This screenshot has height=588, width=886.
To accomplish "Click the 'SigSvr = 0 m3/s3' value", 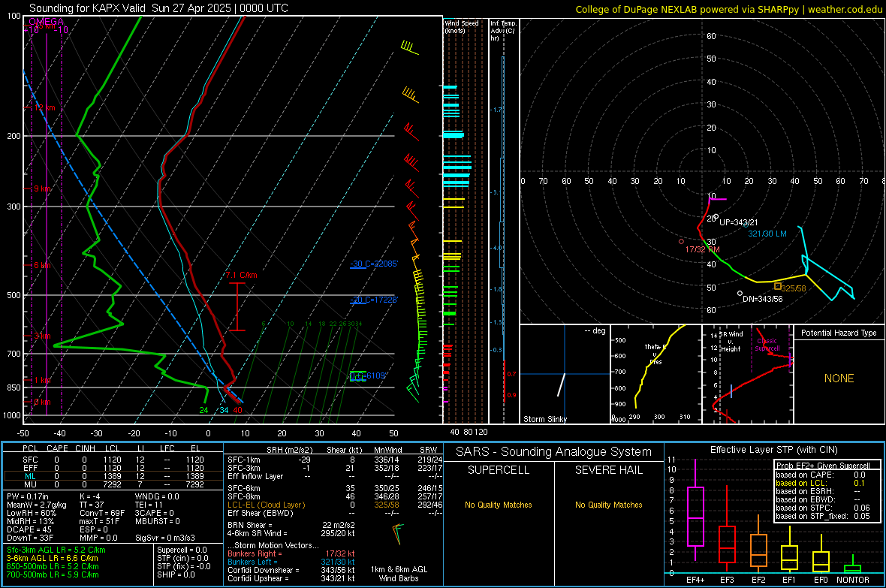I will [165, 538].
